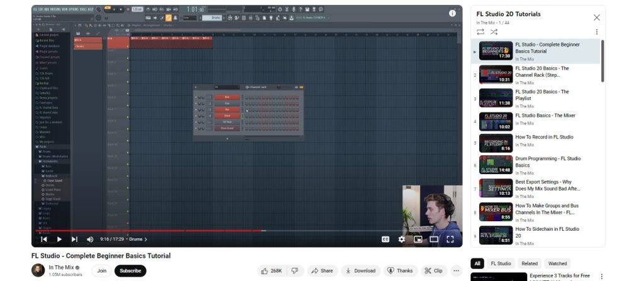Play How To Sidechain in FL Studio 20
644x281 pixels.
pyautogui.click(x=535, y=235)
